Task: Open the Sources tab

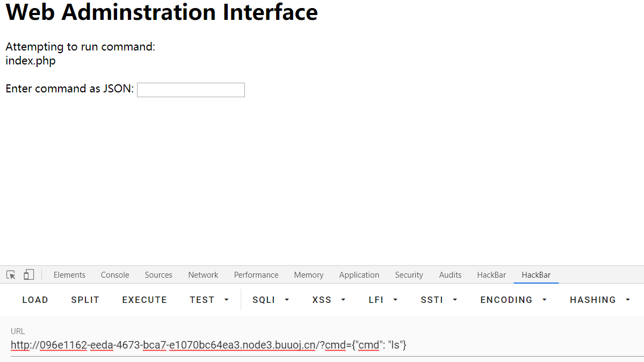Action: tap(158, 275)
